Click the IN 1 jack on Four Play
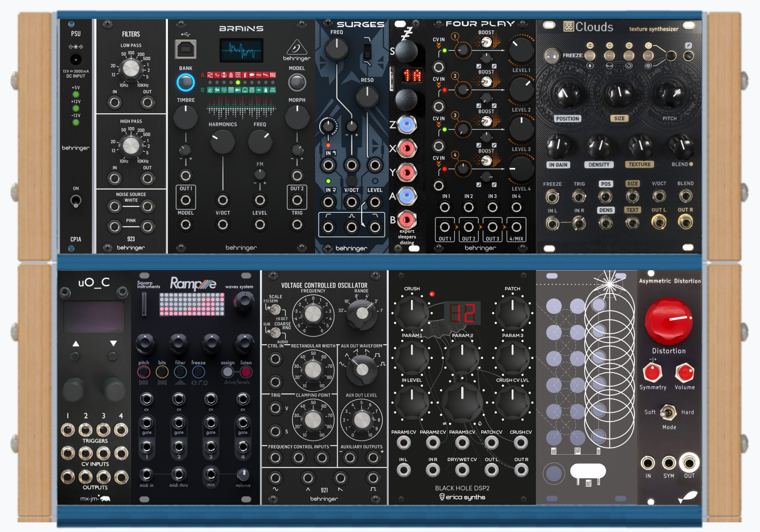 (x=445, y=208)
